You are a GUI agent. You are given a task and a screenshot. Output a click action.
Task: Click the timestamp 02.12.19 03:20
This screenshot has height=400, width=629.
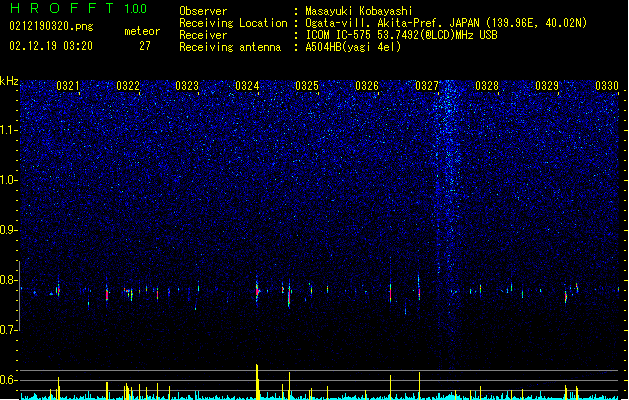click(51, 46)
